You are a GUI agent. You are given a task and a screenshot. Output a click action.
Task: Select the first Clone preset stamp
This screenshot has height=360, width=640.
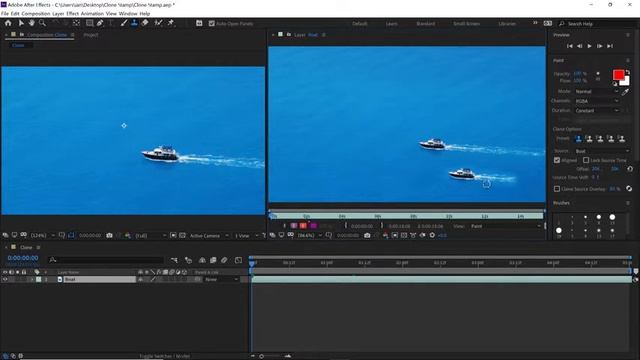tap(578, 139)
